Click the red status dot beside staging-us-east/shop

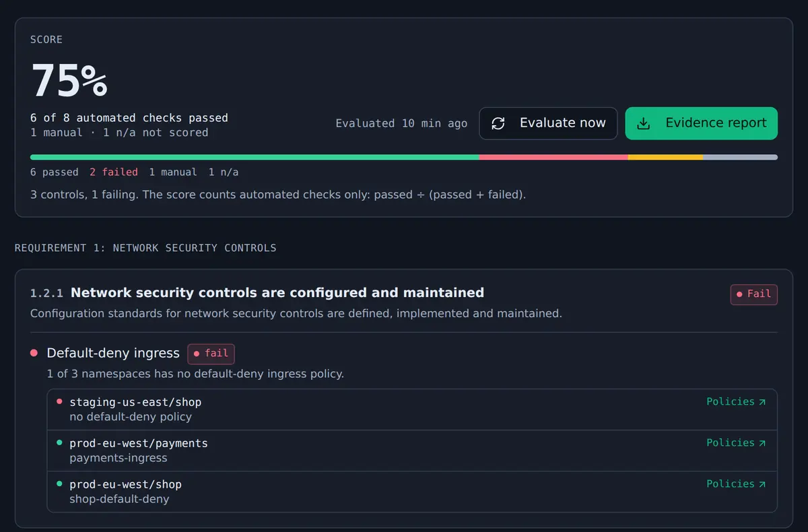59,401
